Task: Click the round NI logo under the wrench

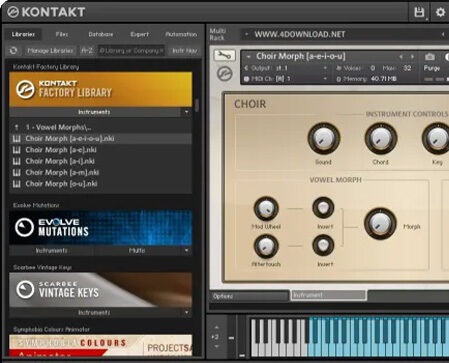Action: pos(225,74)
